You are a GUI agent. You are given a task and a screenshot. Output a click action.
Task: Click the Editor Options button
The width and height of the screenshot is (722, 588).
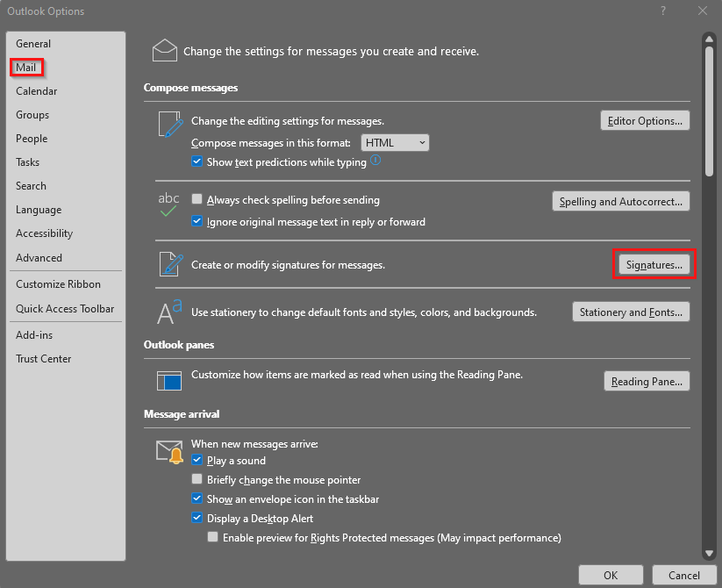[644, 121]
